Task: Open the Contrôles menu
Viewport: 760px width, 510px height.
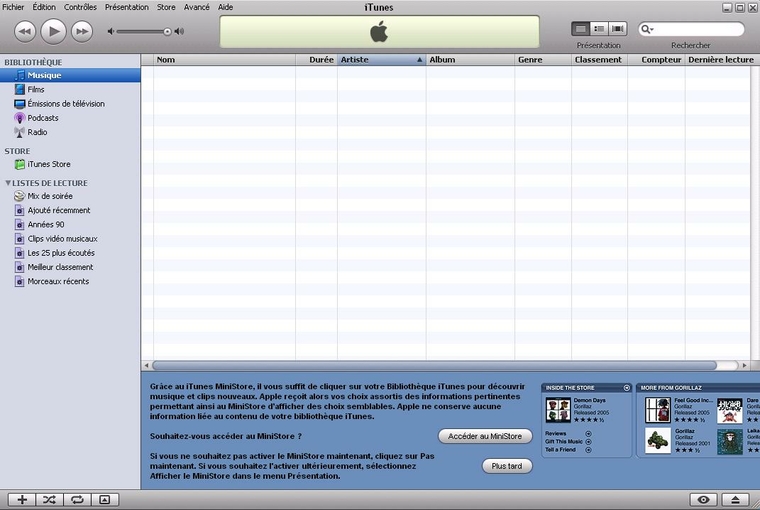Action: coord(80,7)
